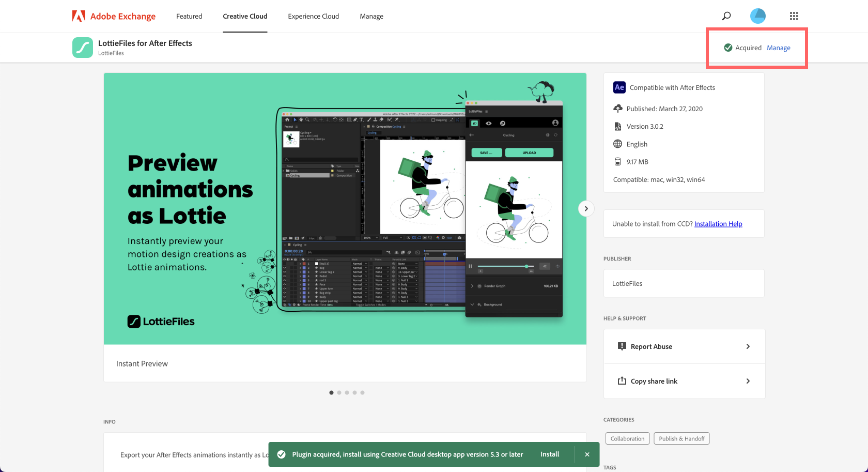Click the checkmark icon in green notification
The height and width of the screenshot is (472, 868).
coord(282,454)
